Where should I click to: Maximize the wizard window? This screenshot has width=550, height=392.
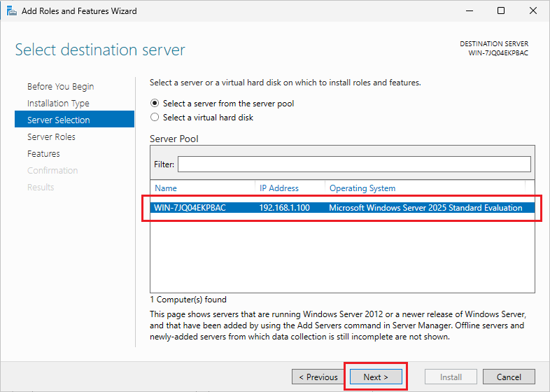point(501,11)
